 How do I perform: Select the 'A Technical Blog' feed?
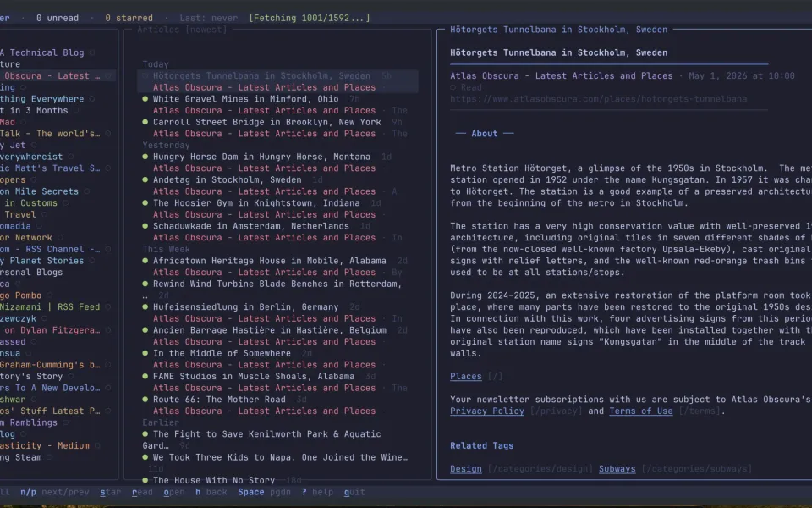coord(42,52)
